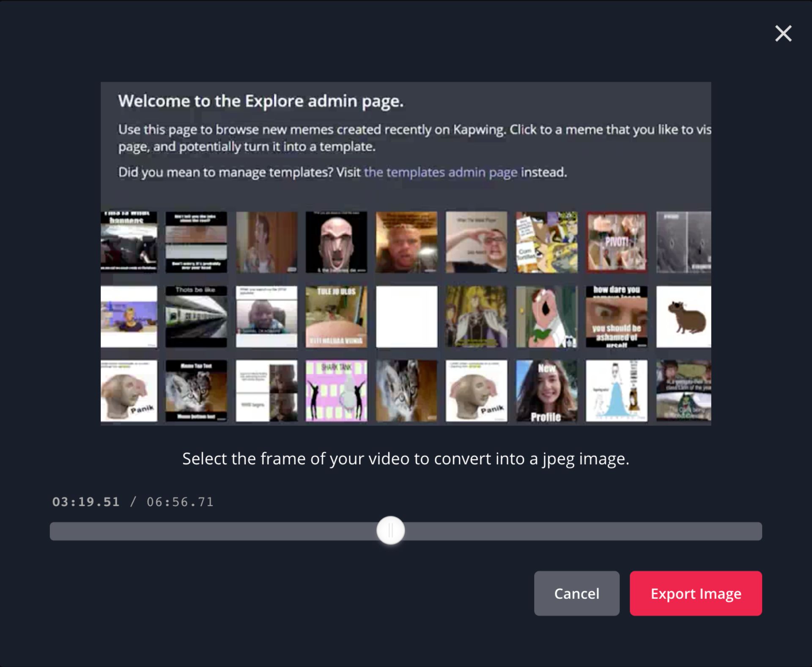812x667 pixels.
Task: Click the white frame slider handle
Action: tap(390, 530)
